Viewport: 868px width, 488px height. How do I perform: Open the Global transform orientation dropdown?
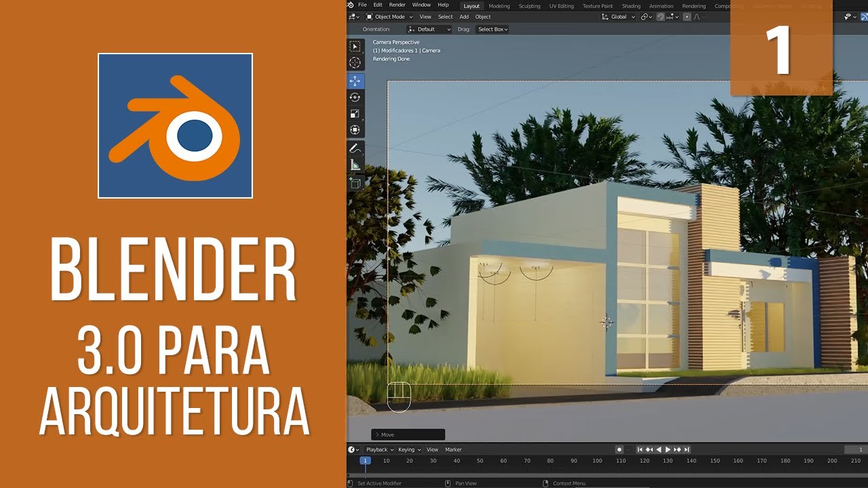(618, 17)
